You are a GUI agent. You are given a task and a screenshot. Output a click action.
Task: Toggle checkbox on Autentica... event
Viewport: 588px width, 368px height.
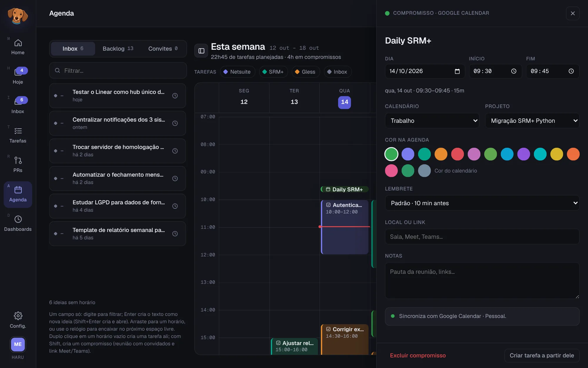328,205
